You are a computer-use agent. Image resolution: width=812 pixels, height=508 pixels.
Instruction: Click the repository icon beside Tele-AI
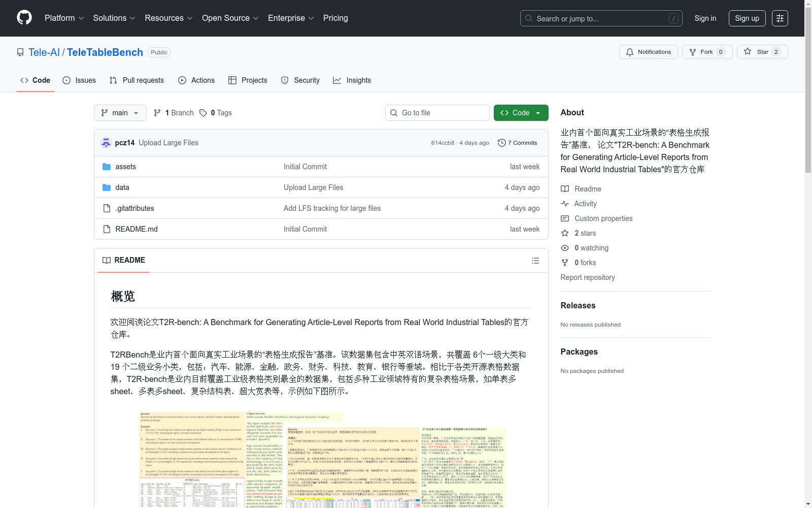(x=20, y=52)
